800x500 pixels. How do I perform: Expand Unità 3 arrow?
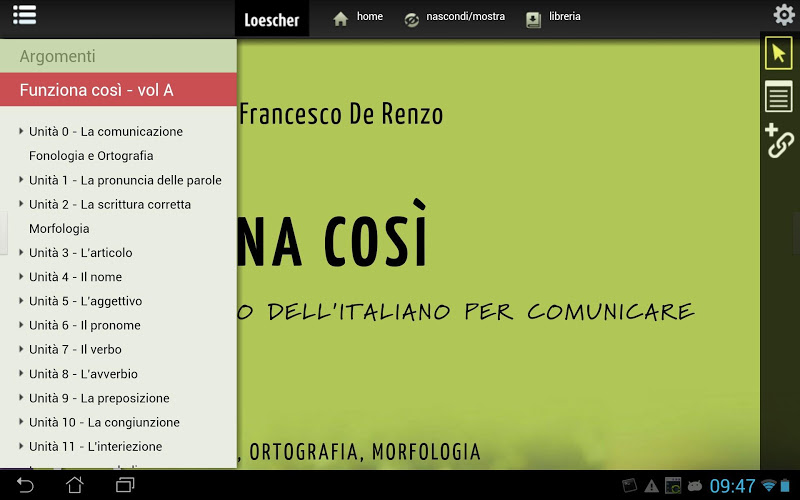click(x=21, y=252)
